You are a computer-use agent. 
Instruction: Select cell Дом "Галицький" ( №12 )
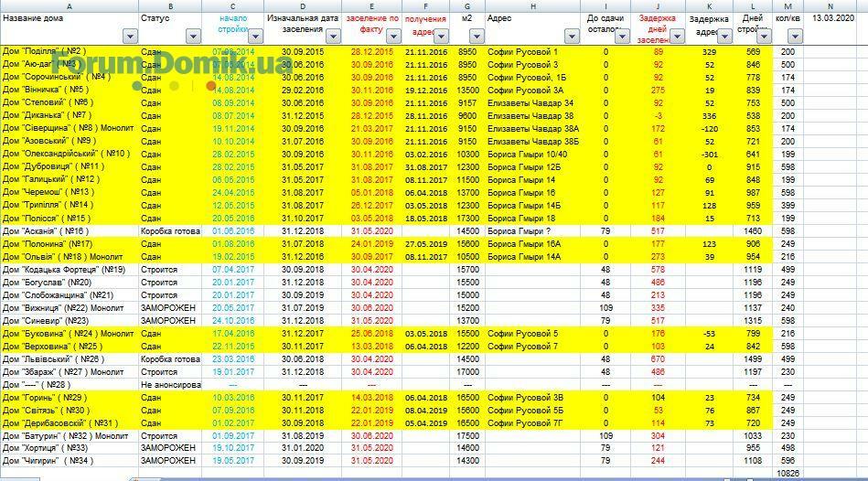coord(70,179)
